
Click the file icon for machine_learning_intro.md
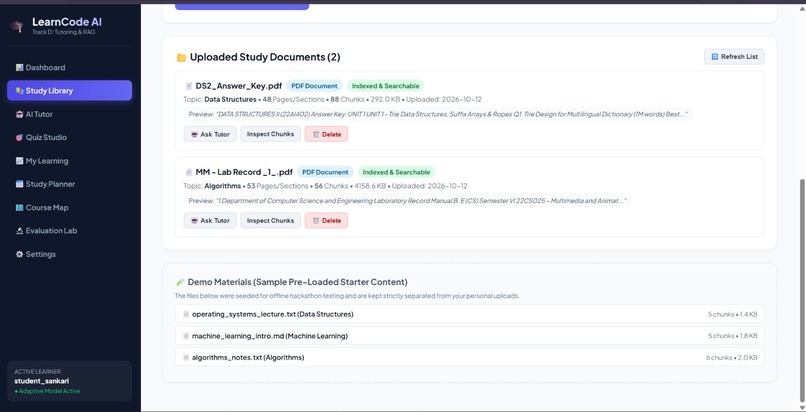186,336
